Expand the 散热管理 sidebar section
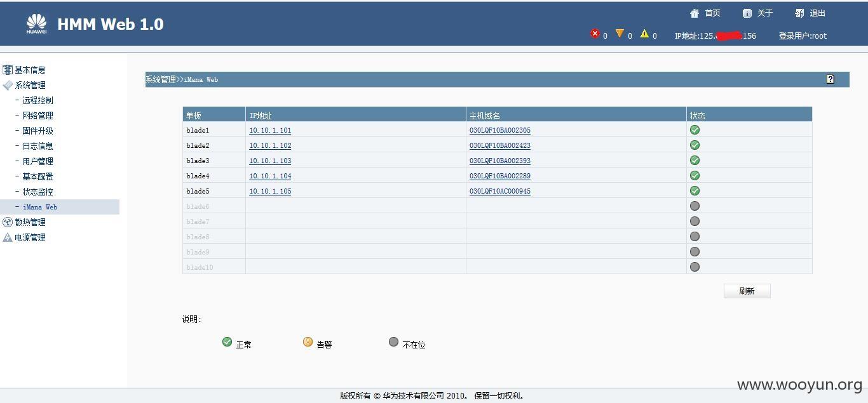 click(x=30, y=222)
